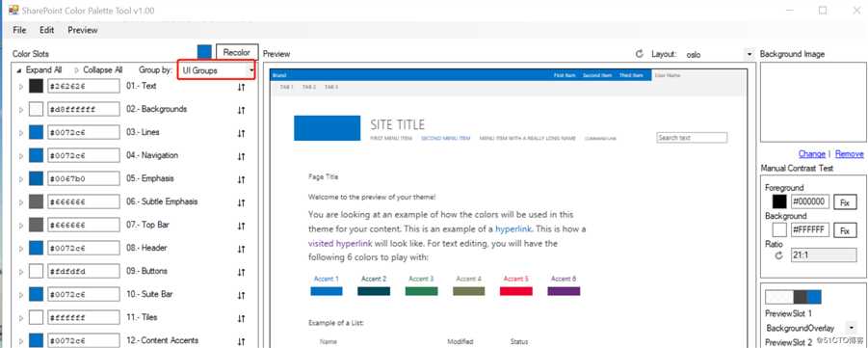The image size is (868, 348).
Task: Click the Remove background image link
Action: click(849, 154)
